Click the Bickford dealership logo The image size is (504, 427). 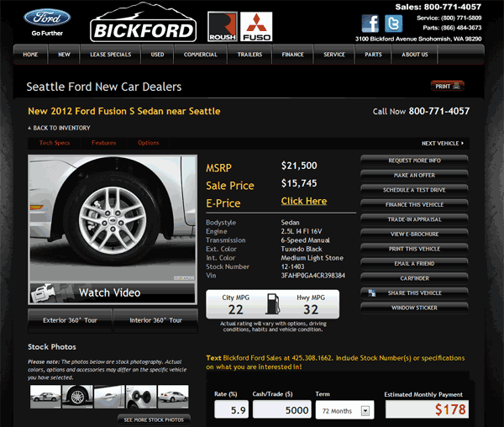(143, 23)
